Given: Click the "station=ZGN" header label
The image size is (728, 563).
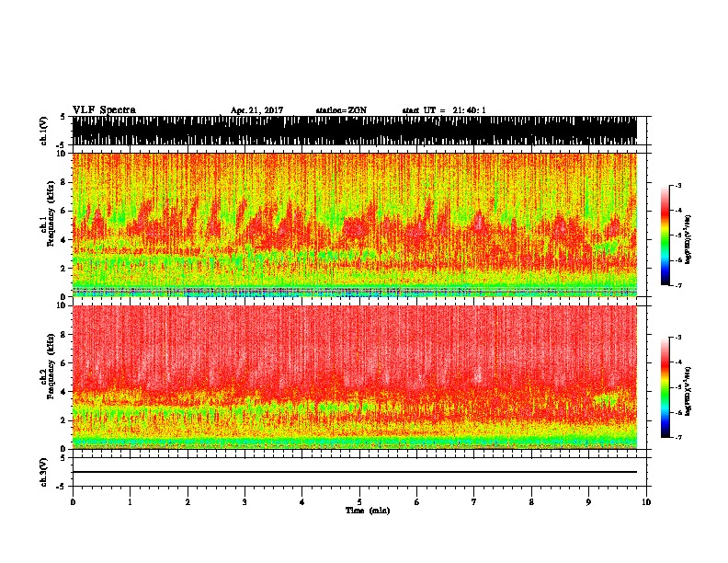Looking at the screenshot, I should pos(341,110).
